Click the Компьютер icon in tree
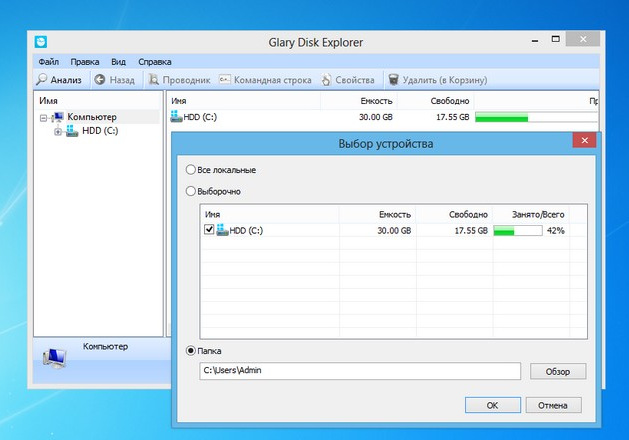This screenshot has width=629, height=440. point(58,117)
